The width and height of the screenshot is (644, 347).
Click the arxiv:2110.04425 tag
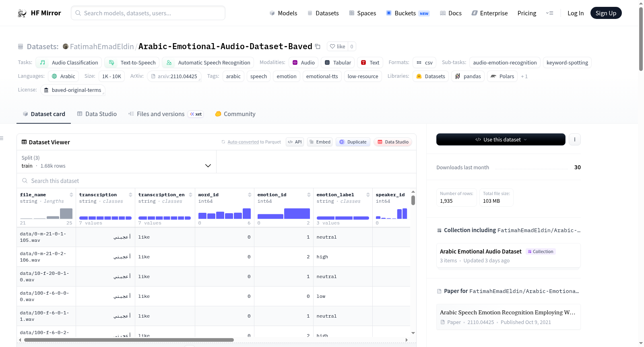tap(174, 76)
